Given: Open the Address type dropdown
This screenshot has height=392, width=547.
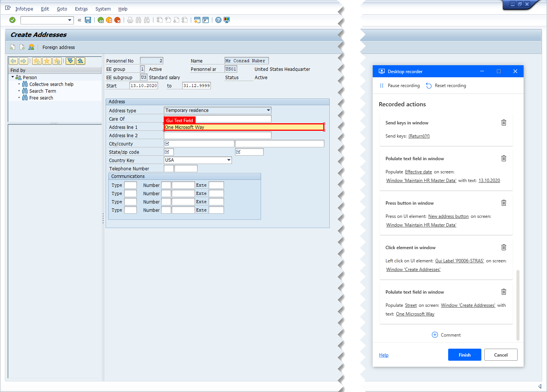Looking at the screenshot, I should [268, 110].
